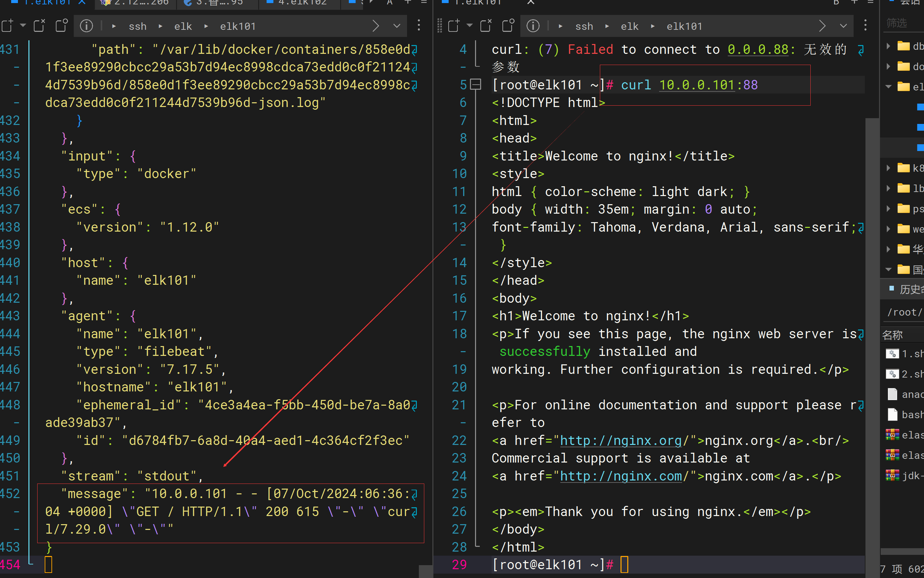
Task: Collapse the fold box at line 5
Action: click(475, 84)
